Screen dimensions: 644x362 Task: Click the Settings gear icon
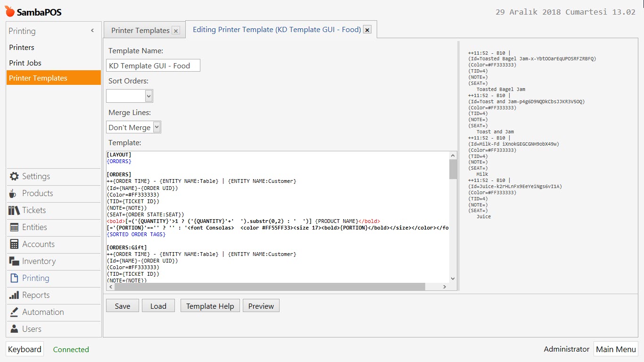point(14,176)
